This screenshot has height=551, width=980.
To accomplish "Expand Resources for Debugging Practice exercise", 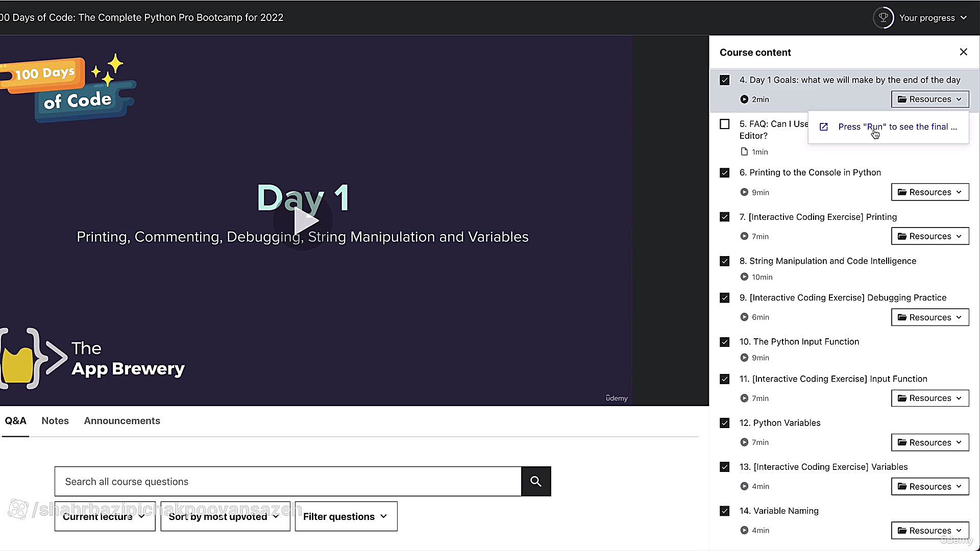I will point(930,317).
